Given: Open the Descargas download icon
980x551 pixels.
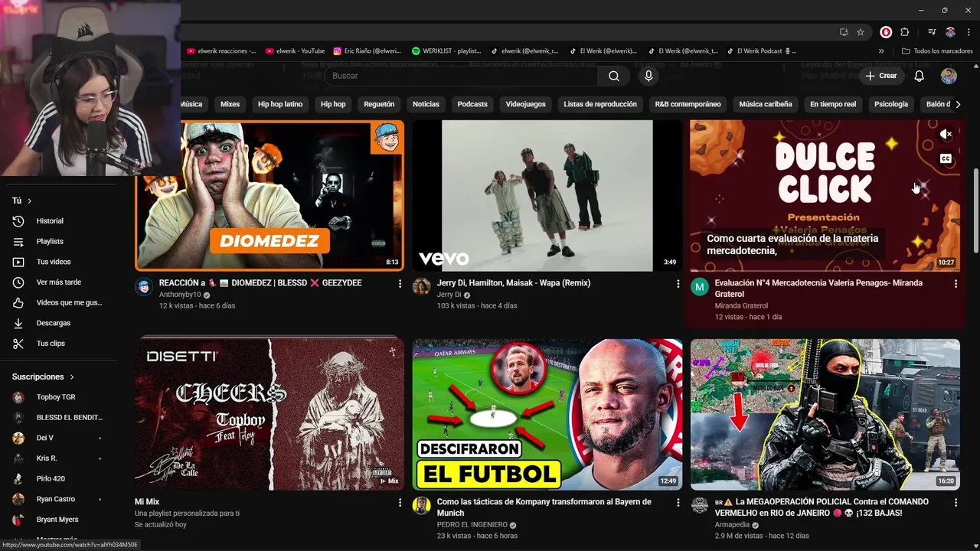Looking at the screenshot, I should (18, 323).
